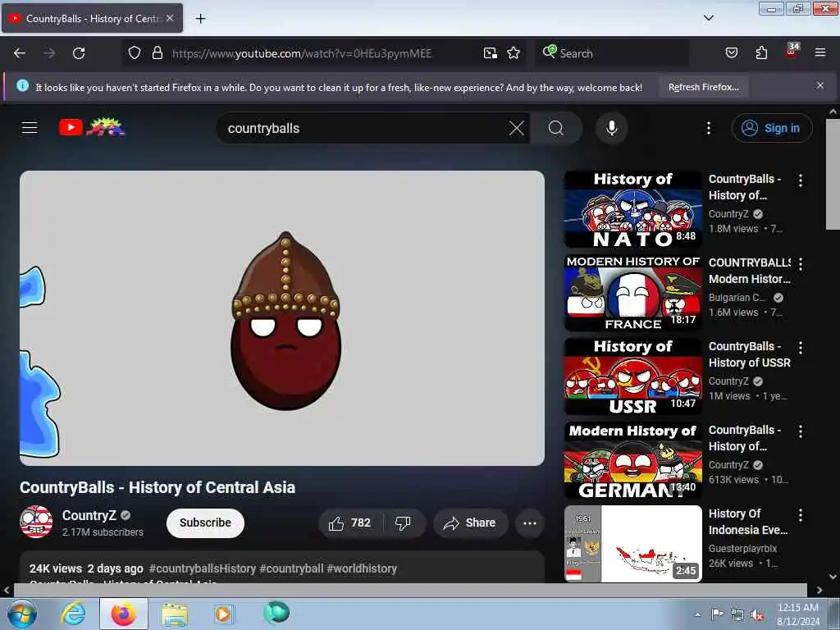Search with voice microphone button
840x630 pixels.
point(611,128)
